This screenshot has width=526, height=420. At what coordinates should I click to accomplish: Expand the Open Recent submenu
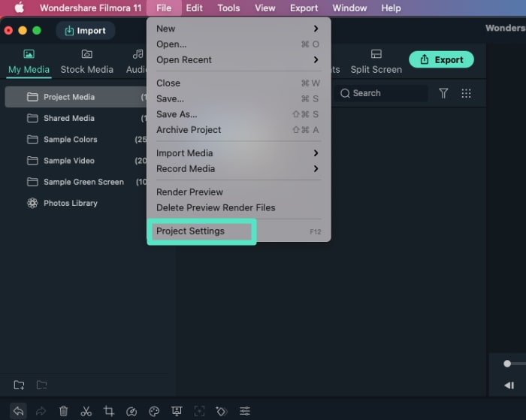[x=238, y=59]
